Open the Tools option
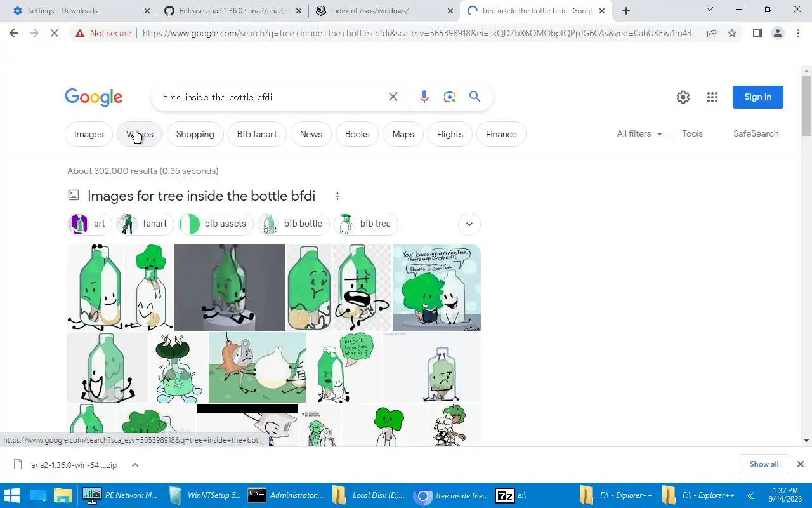The image size is (812, 508). pos(693,133)
